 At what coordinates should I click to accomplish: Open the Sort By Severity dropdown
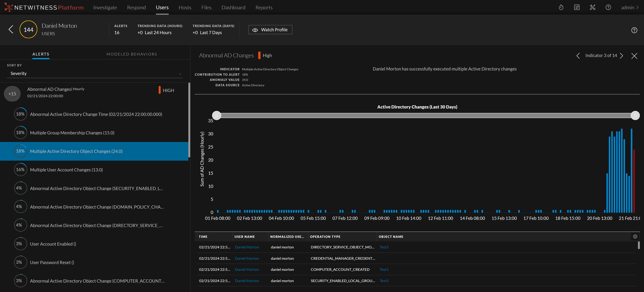click(95, 74)
